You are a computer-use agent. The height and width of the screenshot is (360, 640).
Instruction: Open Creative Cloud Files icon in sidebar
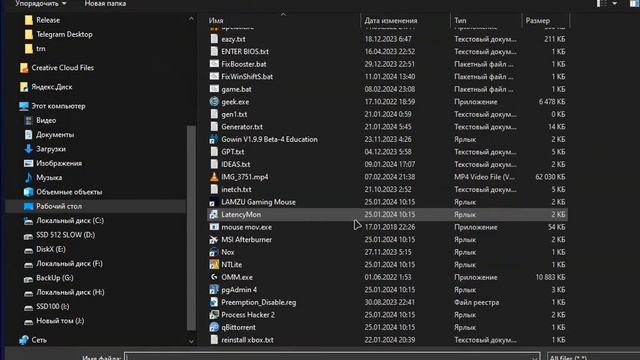[24, 68]
